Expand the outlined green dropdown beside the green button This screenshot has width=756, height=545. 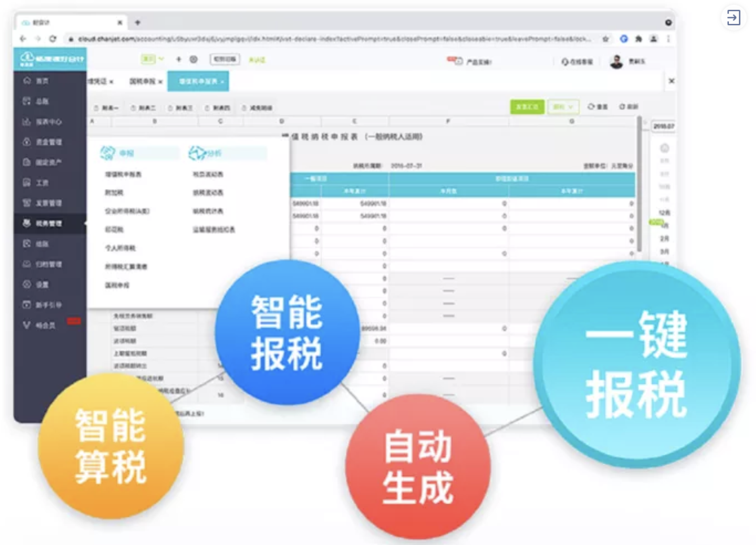coord(563,107)
